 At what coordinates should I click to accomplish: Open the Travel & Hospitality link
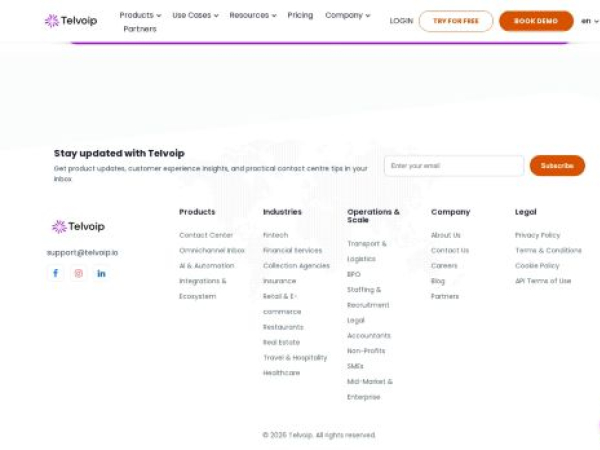coord(295,358)
